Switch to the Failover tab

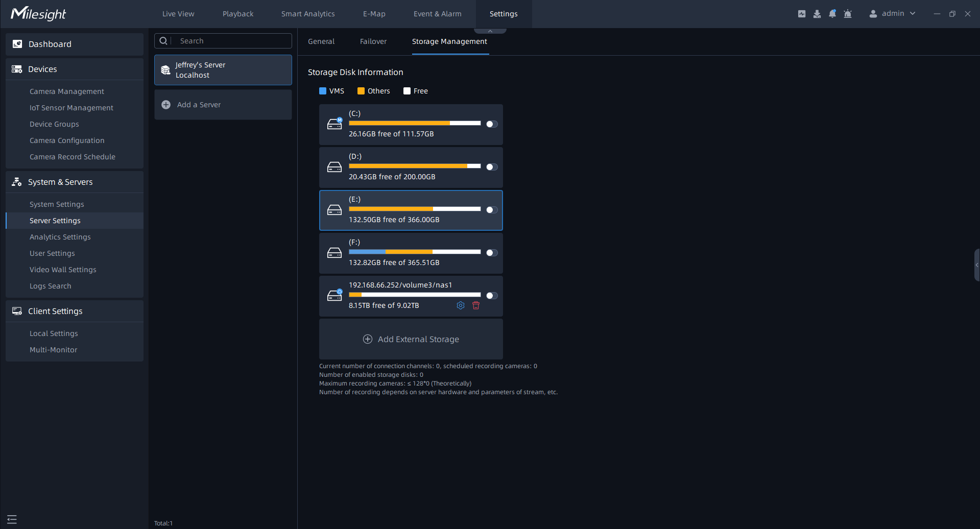(373, 41)
